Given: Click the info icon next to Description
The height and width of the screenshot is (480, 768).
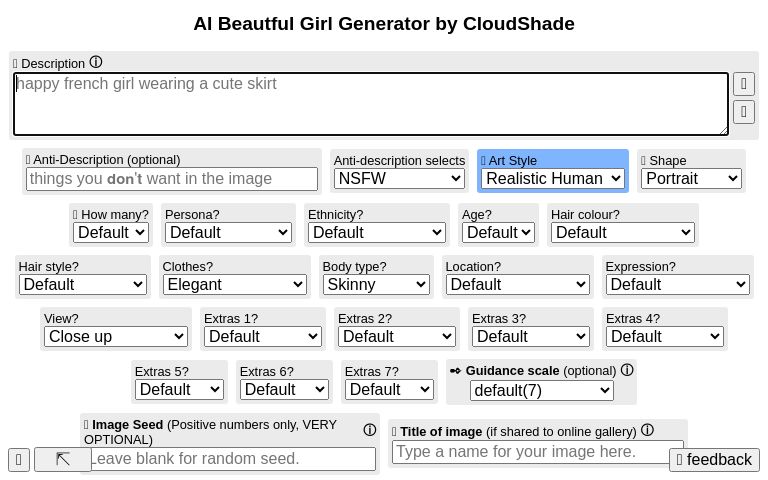Looking at the screenshot, I should (96, 63).
